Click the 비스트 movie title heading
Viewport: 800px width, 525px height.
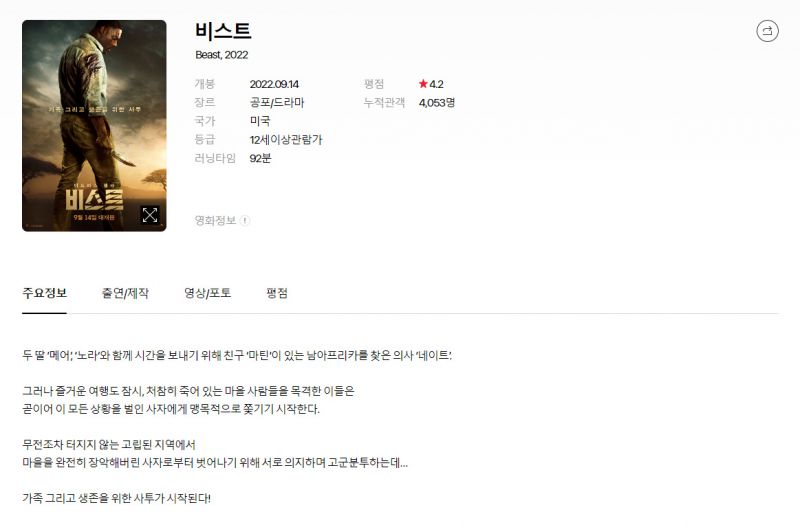coord(223,31)
